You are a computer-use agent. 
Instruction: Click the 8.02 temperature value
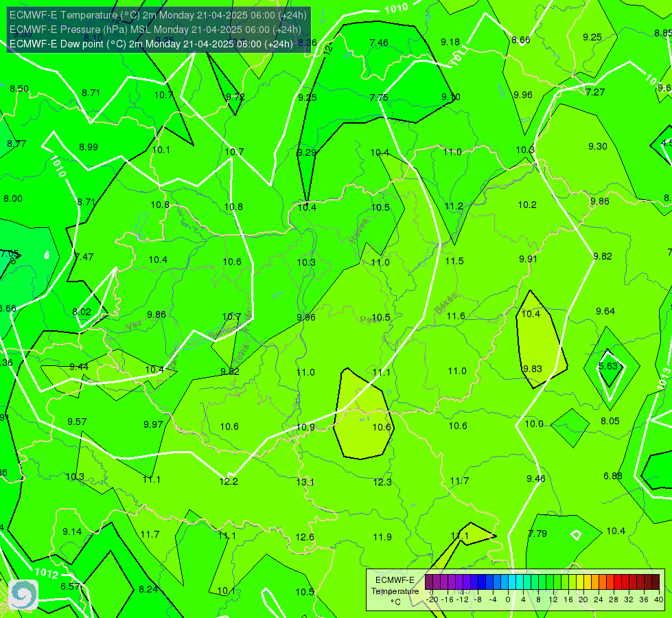(82, 312)
